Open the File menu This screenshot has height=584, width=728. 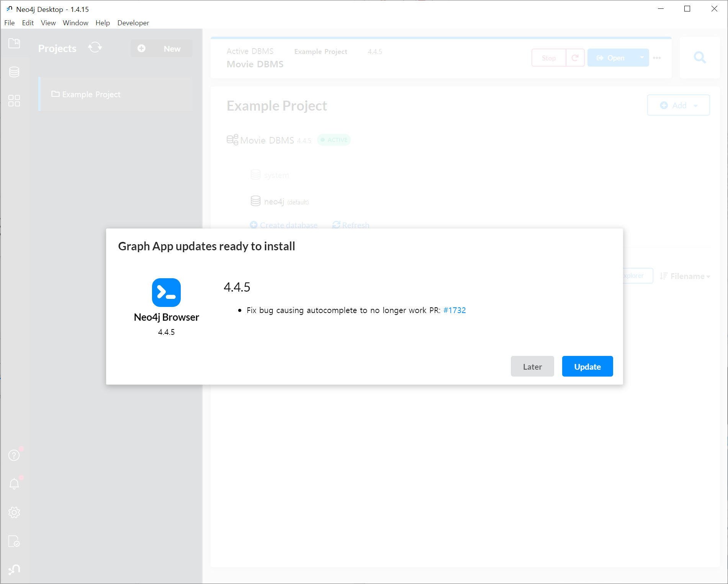pos(9,23)
